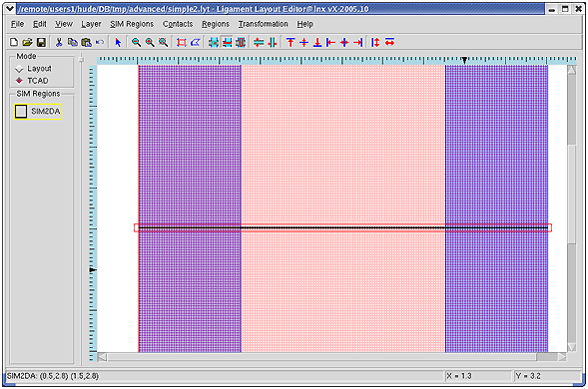
Task: Select the blue polygon drawing tool
Action: pos(195,42)
